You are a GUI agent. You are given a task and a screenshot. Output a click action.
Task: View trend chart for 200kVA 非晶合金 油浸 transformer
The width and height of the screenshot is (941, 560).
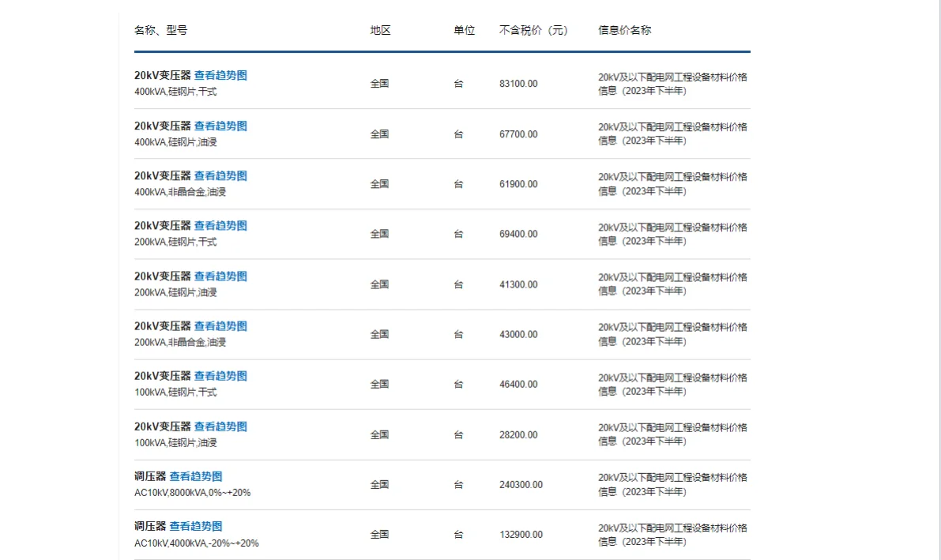click(220, 325)
